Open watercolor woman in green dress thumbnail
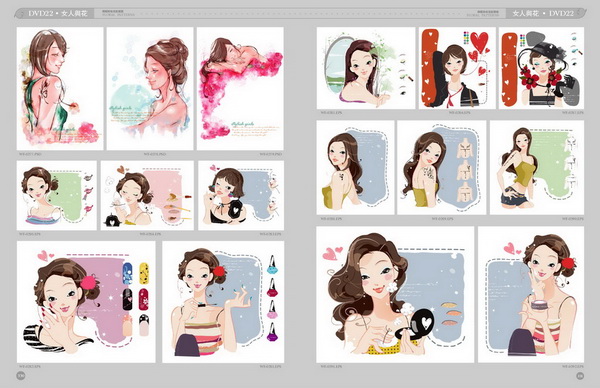The image size is (600, 388). point(60,88)
